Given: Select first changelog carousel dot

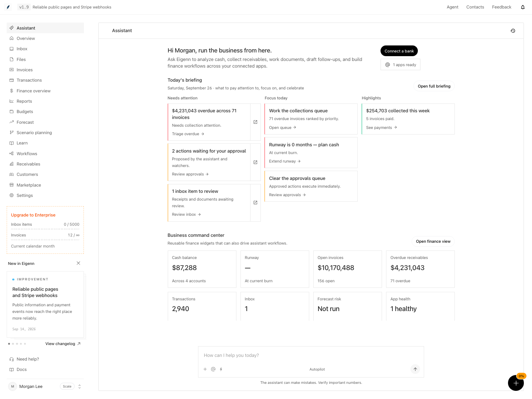Looking at the screenshot, I should 9,344.
